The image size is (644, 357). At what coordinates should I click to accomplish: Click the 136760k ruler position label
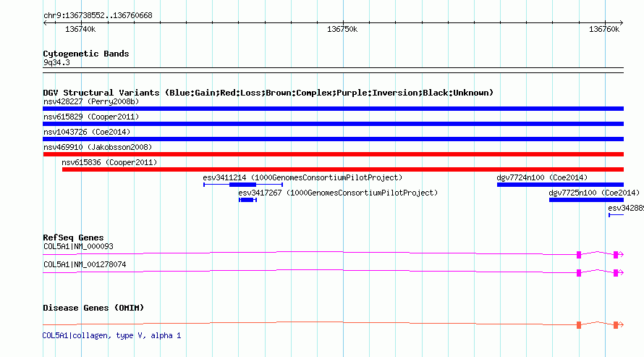tap(604, 29)
